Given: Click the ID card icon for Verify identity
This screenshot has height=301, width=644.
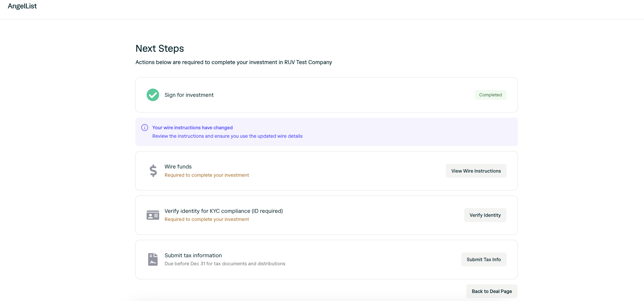Looking at the screenshot, I should point(153,215).
